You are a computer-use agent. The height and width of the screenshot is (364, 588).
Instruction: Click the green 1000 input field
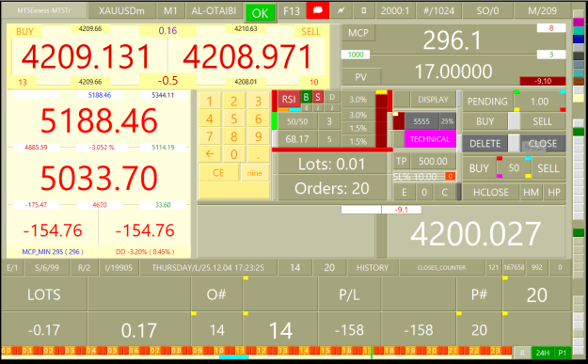pos(356,55)
